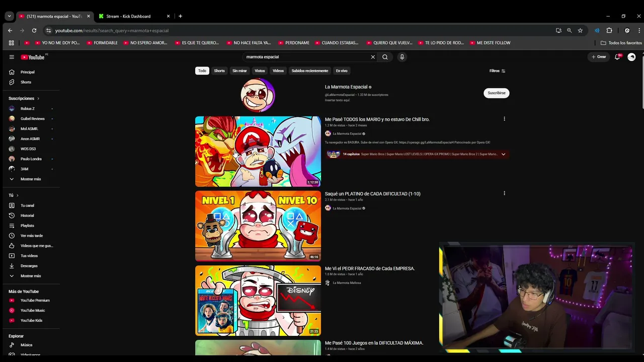Click the magnifier search button beside the search box
This screenshot has height=362, width=644.
click(x=385, y=57)
